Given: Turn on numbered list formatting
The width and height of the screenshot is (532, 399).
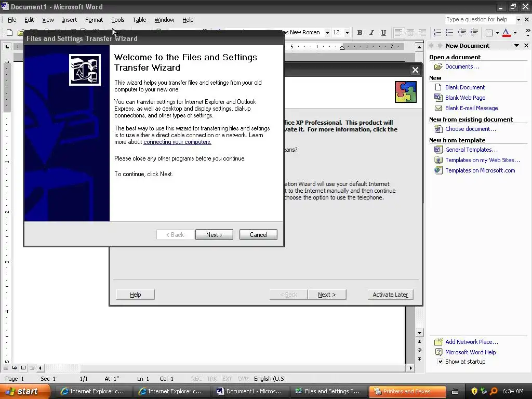Looking at the screenshot, I should coord(437,33).
